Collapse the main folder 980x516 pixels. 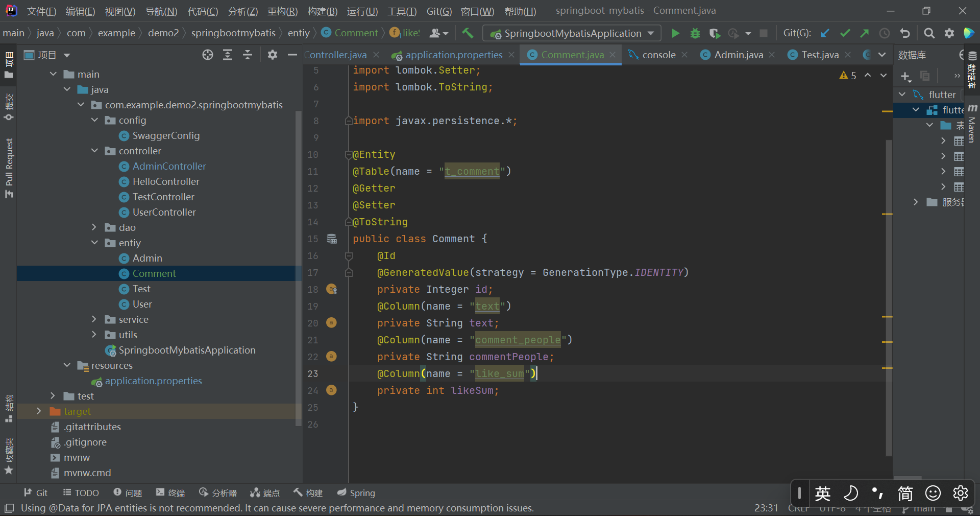54,74
